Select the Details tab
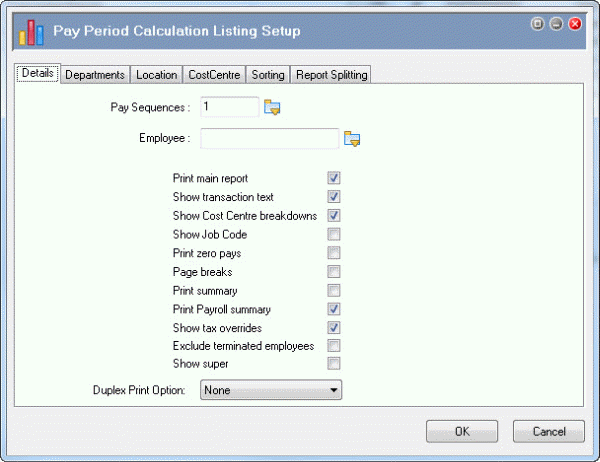The height and width of the screenshot is (462, 600). coord(38,73)
